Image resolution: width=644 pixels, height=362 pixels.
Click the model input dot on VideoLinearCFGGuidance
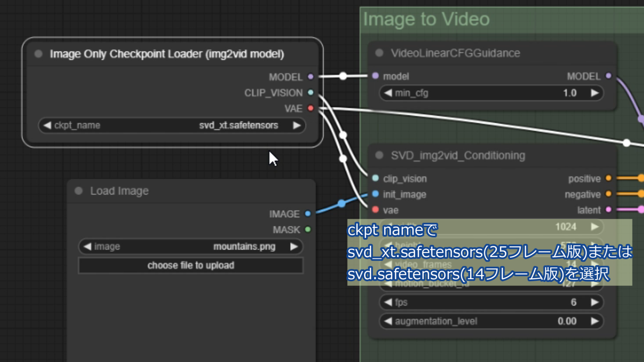(x=375, y=76)
